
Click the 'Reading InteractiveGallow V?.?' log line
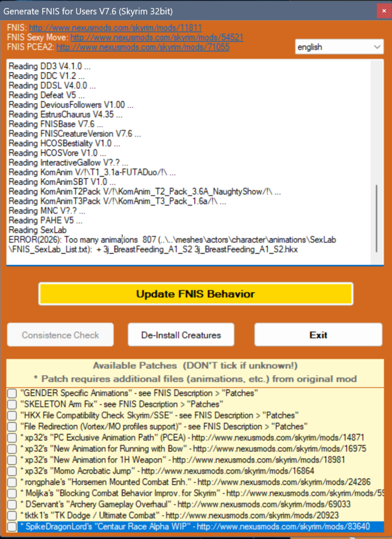(69, 163)
